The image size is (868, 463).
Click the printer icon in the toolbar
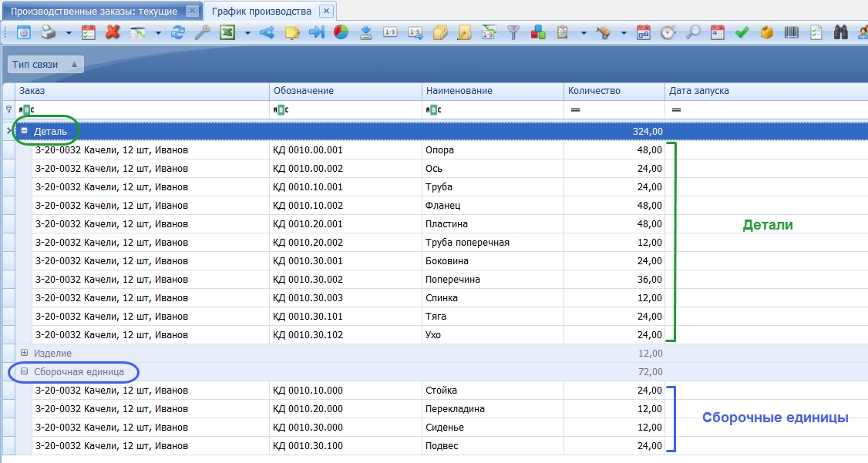pyautogui.click(x=48, y=32)
